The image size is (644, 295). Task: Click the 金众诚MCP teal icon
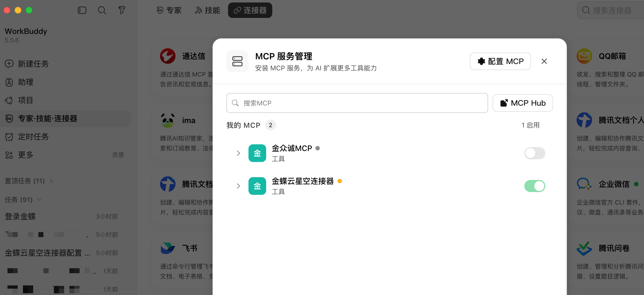click(257, 153)
